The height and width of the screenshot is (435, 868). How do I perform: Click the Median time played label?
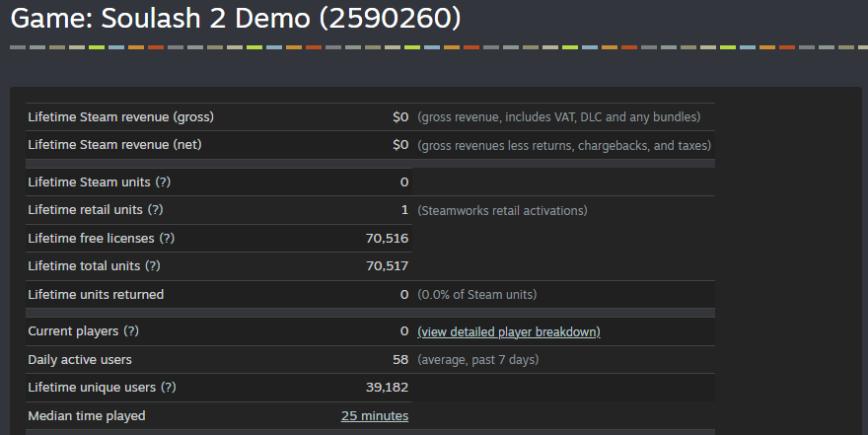click(x=87, y=415)
